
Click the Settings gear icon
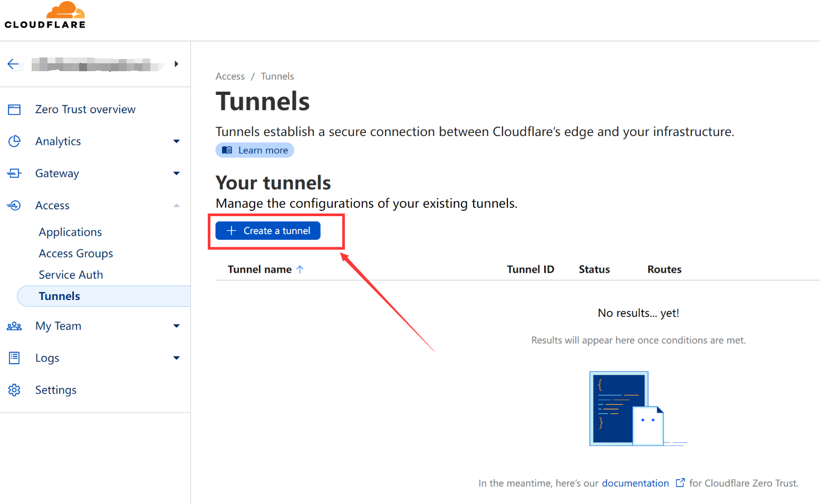point(14,390)
